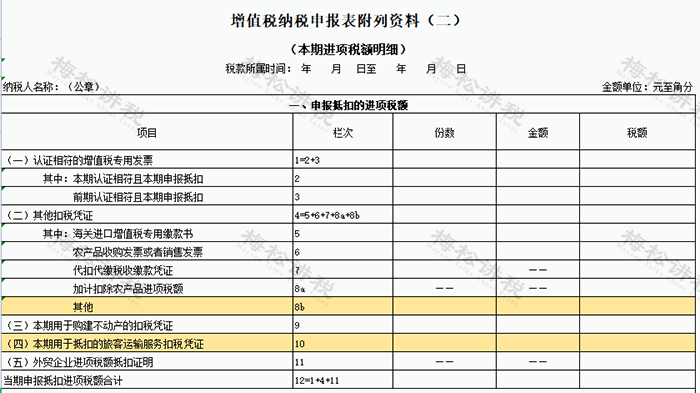Select column-number cell 11
The height and width of the screenshot is (393, 700).
coord(343,362)
